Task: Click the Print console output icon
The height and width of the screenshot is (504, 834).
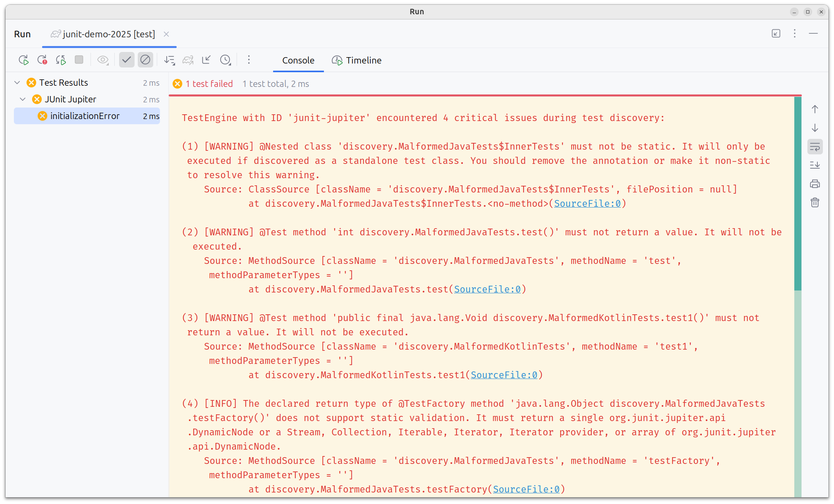Action: click(x=815, y=184)
